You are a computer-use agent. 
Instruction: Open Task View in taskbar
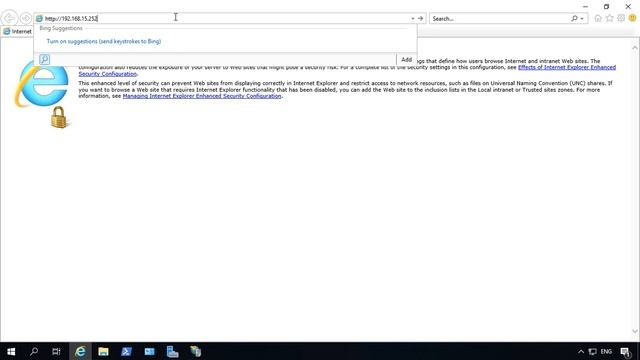pos(56,351)
